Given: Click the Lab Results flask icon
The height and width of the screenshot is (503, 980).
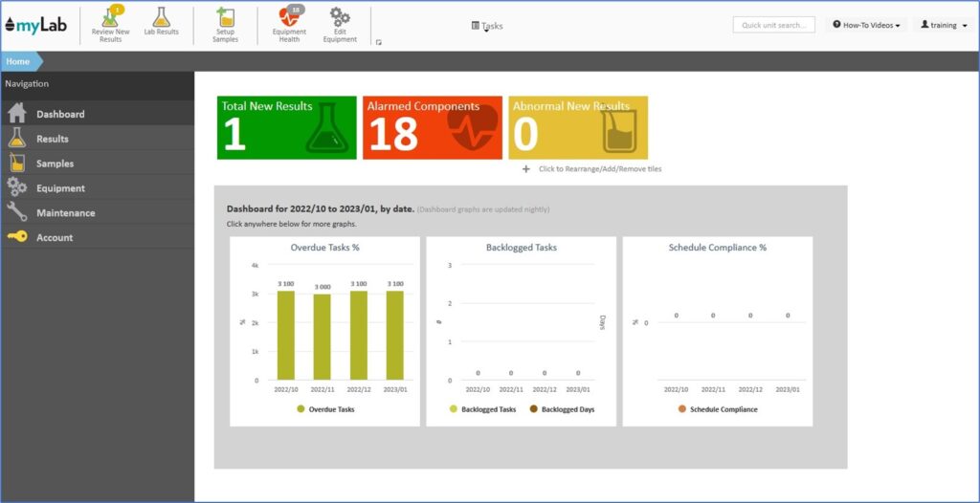Looking at the screenshot, I should click(161, 17).
